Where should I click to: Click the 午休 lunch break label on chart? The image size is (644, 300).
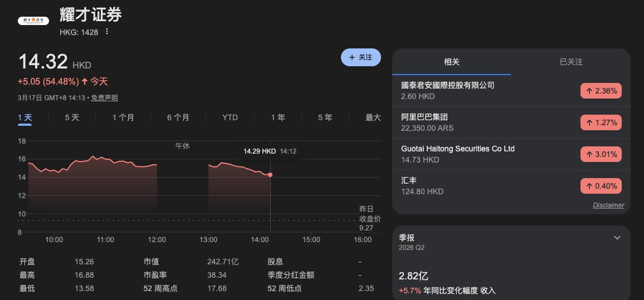183,146
